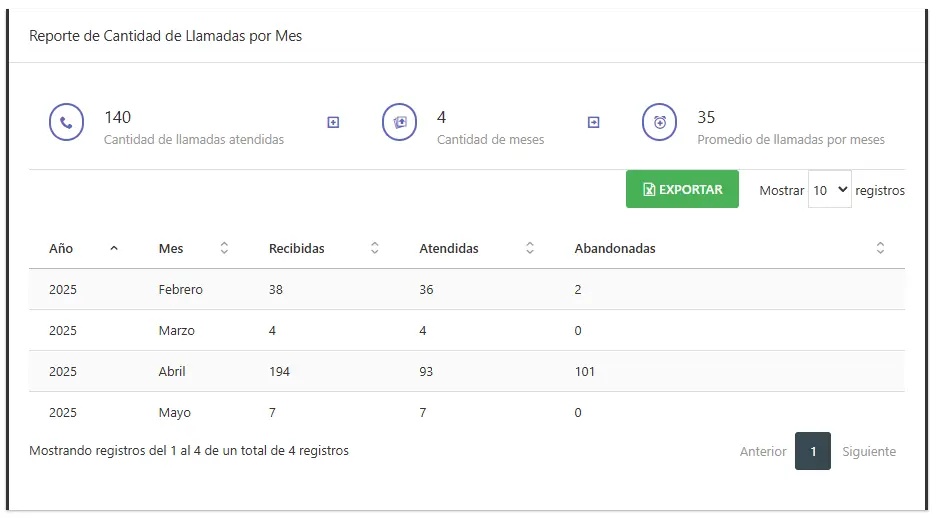Click Abandonadas value 101 in Abril row
The width and height of the screenshot is (934, 518).
(584, 372)
